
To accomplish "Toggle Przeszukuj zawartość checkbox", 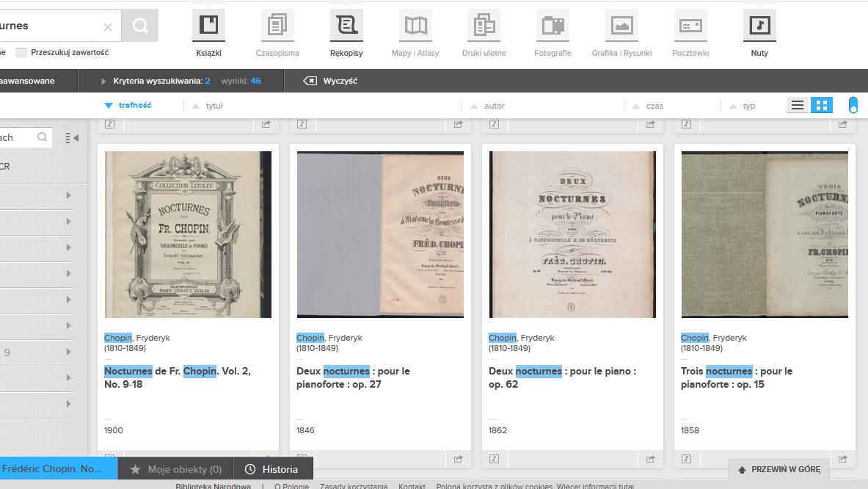I will [21, 53].
